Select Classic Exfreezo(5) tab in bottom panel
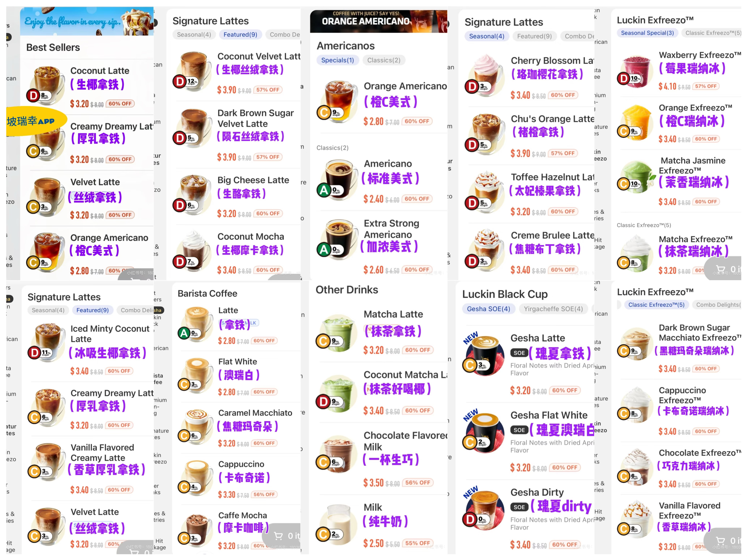This screenshot has height=560, width=747. 656,305
